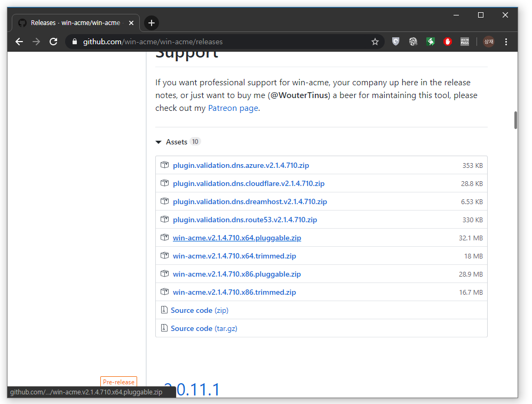
Task: Click the file icon for Source code (tar.gz)
Action: (x=164, y=328)
